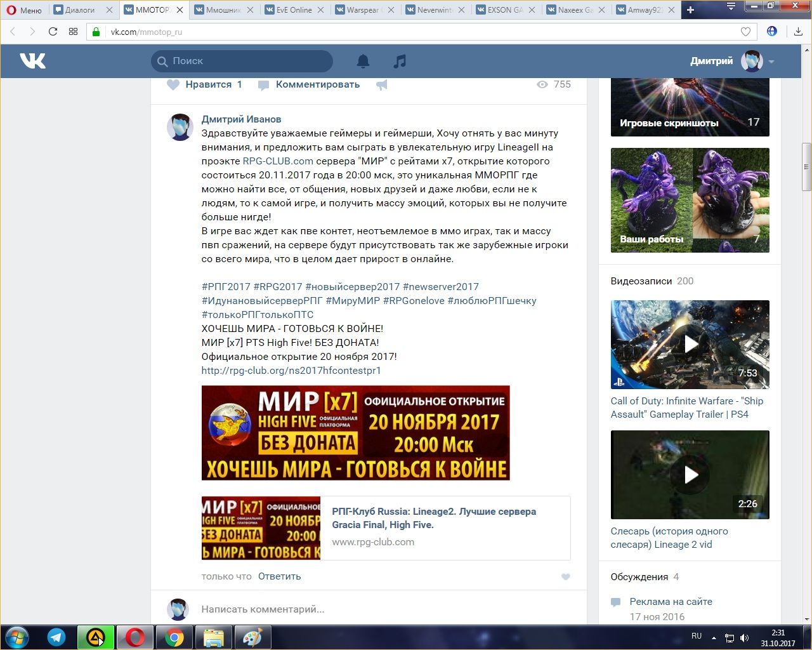
Task: Go back with the browser back arrow
Action: [x=13, y=32]
